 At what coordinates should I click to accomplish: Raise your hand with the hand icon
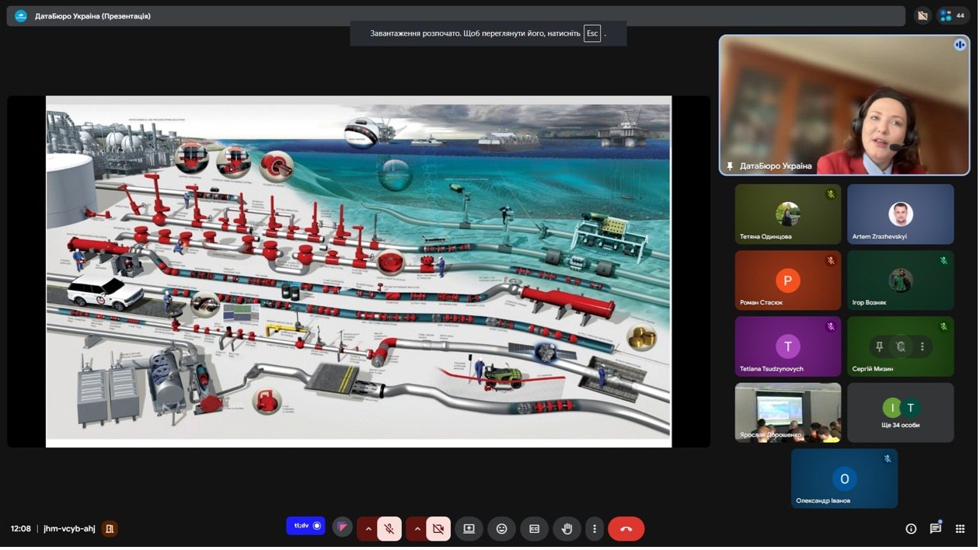point(567,529)
